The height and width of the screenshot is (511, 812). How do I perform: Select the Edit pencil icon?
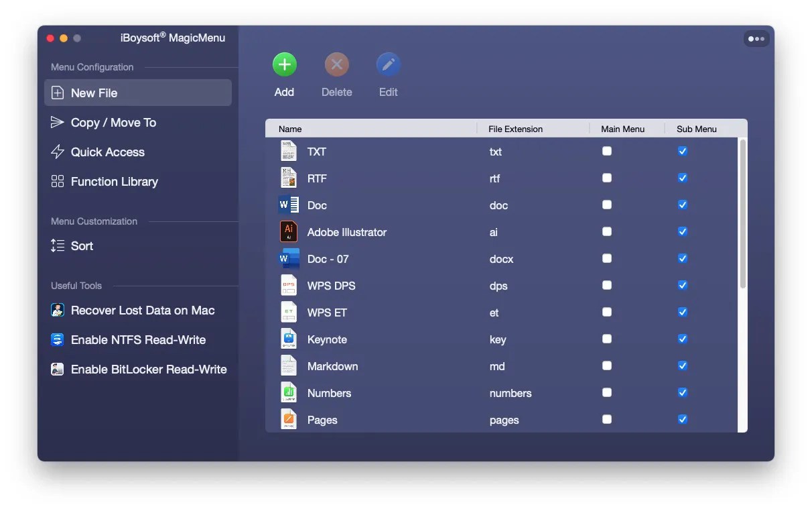coord(388,64)
